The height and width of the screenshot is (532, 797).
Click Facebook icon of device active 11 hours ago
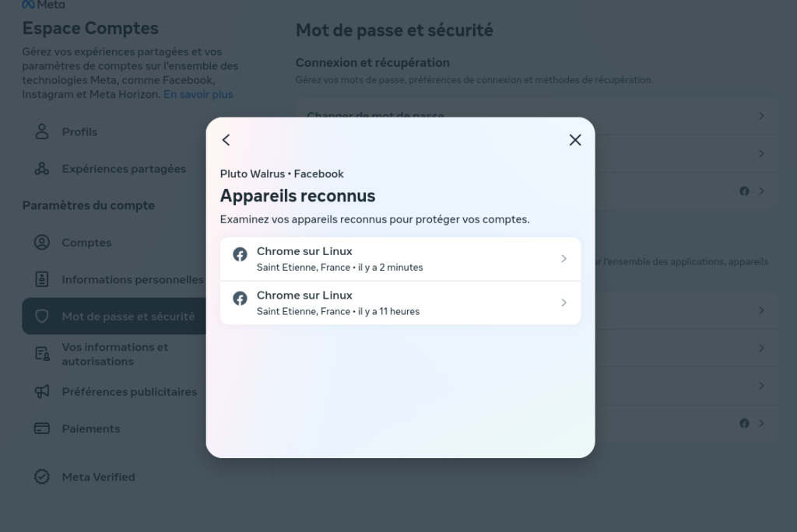click(240, 298)
